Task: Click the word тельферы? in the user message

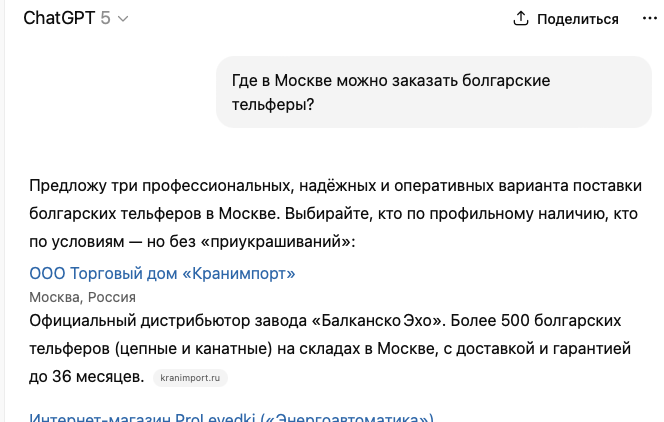Action: click(x=273, y=104)
